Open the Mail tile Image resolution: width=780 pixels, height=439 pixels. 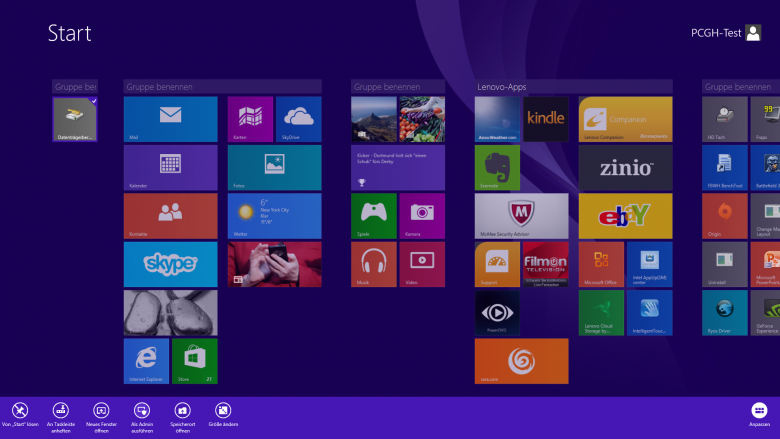[x=171, y=119]
